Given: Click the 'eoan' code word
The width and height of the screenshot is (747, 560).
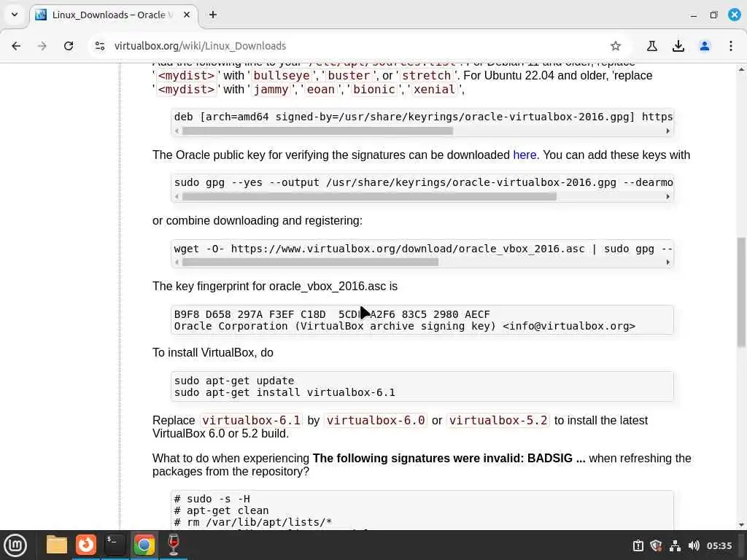Looking at the screenshot, I should tap(321, 90).
